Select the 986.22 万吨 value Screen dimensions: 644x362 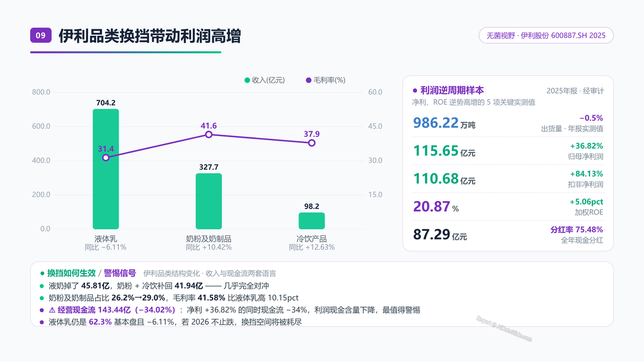click(x=444, y=123)
